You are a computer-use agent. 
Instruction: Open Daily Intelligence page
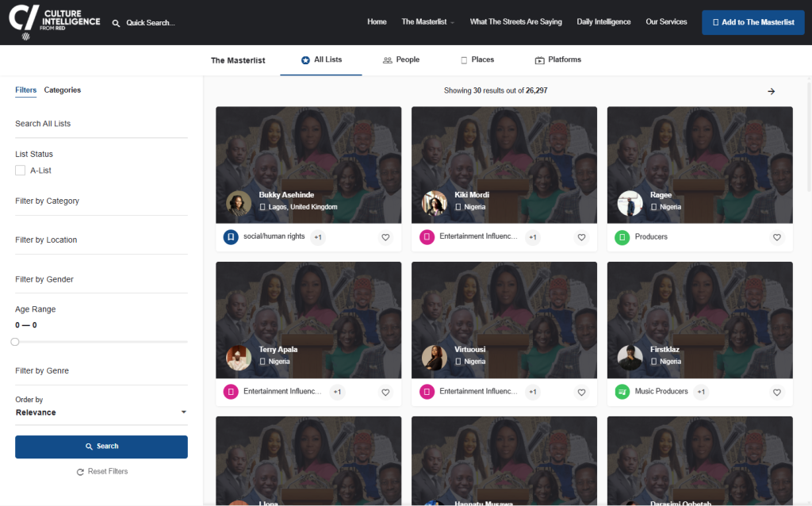pyautogui.click(x=603, y=21)
